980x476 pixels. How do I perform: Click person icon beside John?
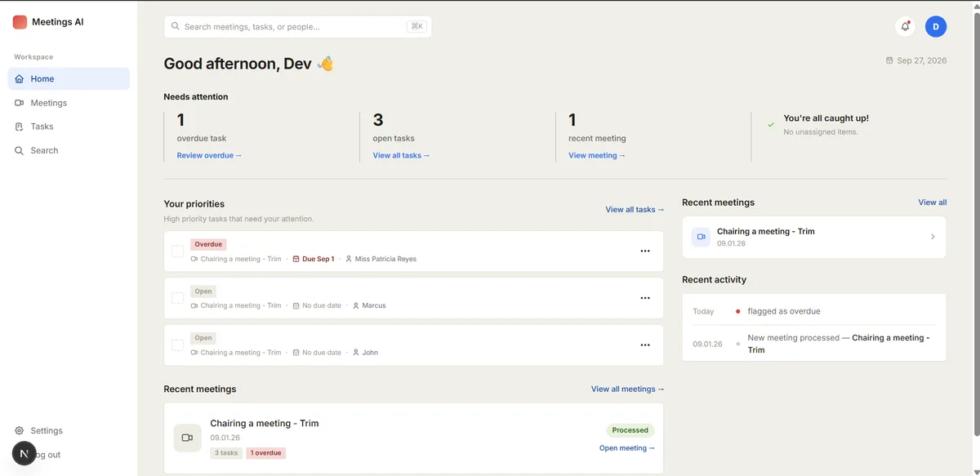[356, 353]
